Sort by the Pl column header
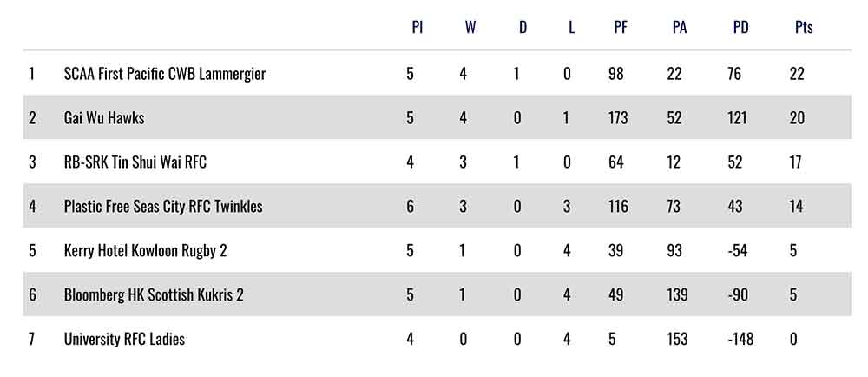The height and width of the screenshot is (377, 868). tap(417, 28)
